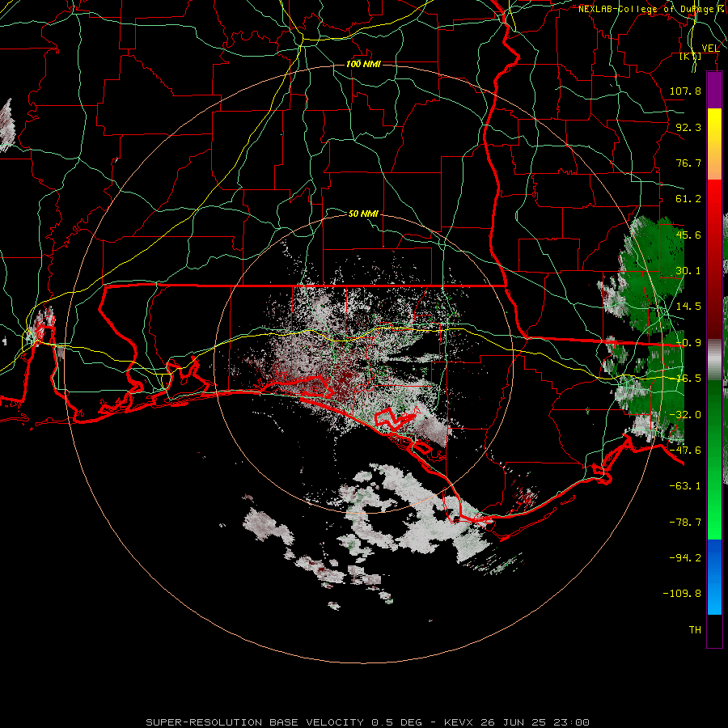
Task: Pick the blue segment of the velocity scale
Action: (x=714, y=577)
